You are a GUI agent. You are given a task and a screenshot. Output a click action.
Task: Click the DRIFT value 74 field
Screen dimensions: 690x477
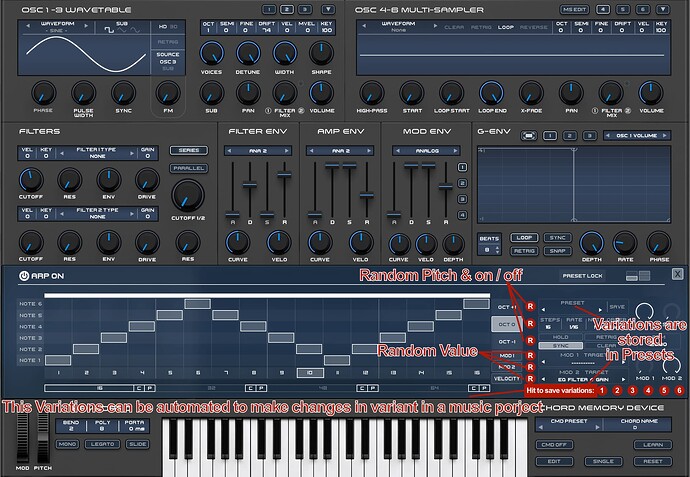(266, 27)
